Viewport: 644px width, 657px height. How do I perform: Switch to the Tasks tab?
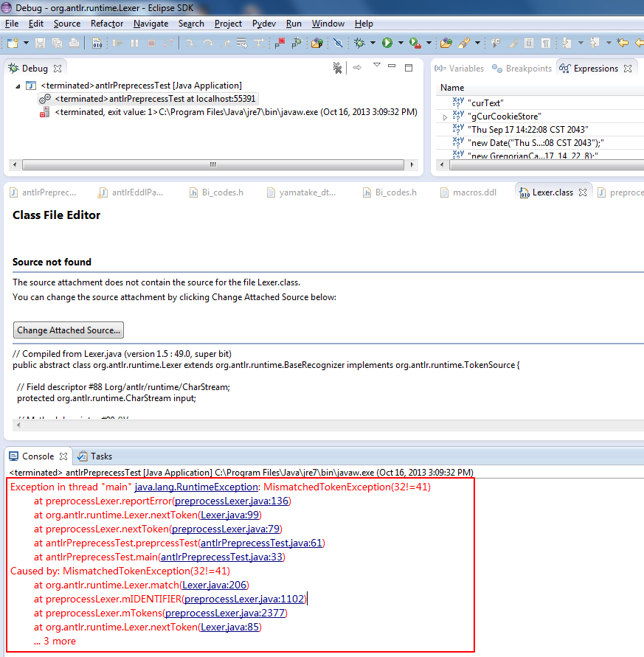coord(95,456)
